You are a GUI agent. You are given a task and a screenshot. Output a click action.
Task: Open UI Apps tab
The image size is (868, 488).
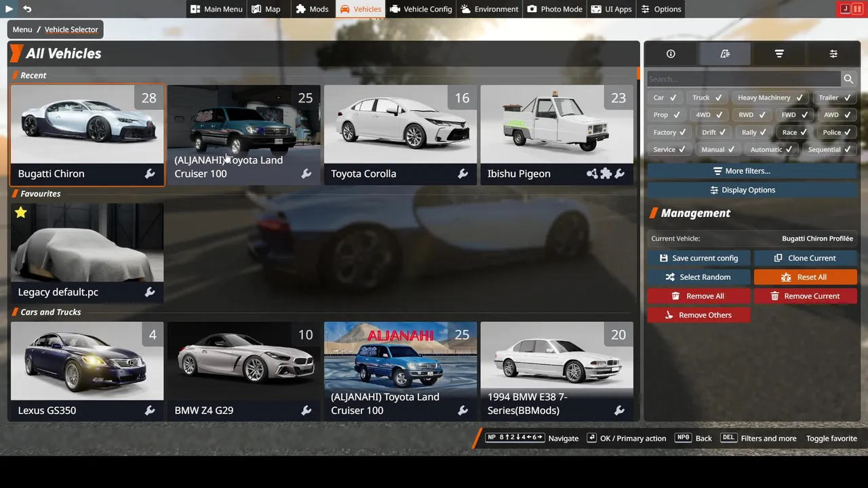[x=612, y=9]
